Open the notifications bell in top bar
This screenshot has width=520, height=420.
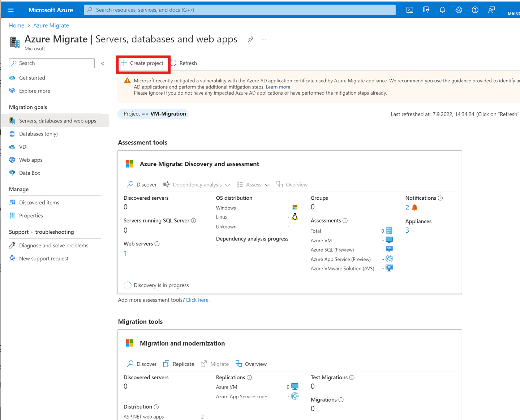[x=442, y=10]
